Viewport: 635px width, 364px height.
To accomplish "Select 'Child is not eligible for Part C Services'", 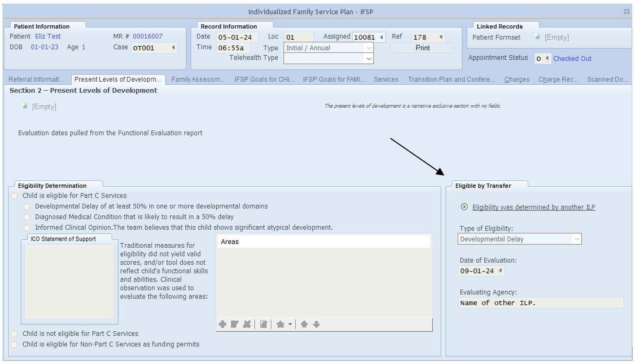I will [x=15, y=334].
